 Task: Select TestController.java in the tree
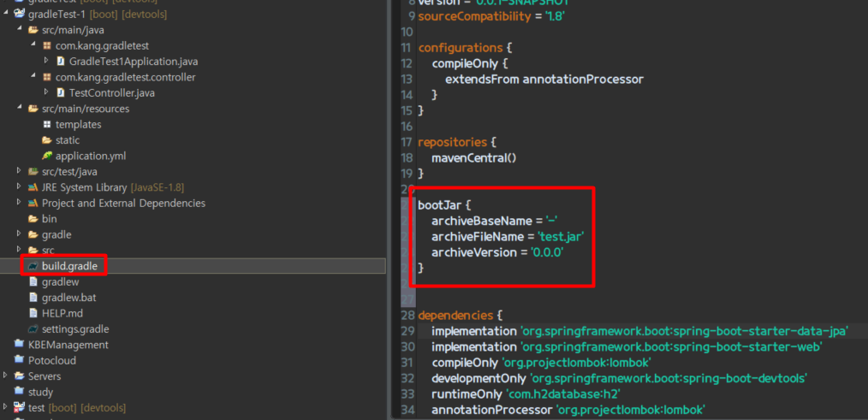(x=112, y=93)
